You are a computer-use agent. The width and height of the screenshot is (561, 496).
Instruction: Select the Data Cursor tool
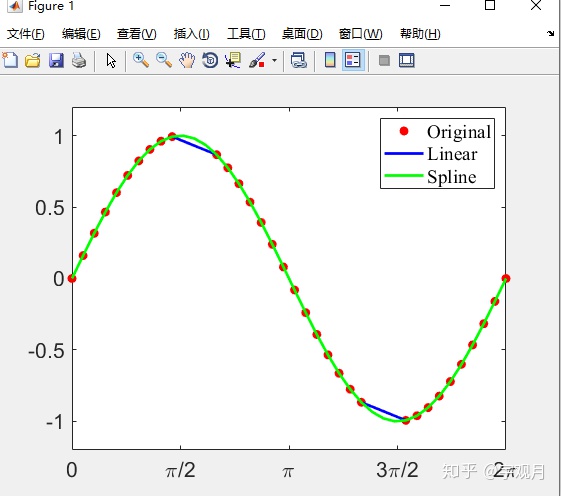(233, 60)
